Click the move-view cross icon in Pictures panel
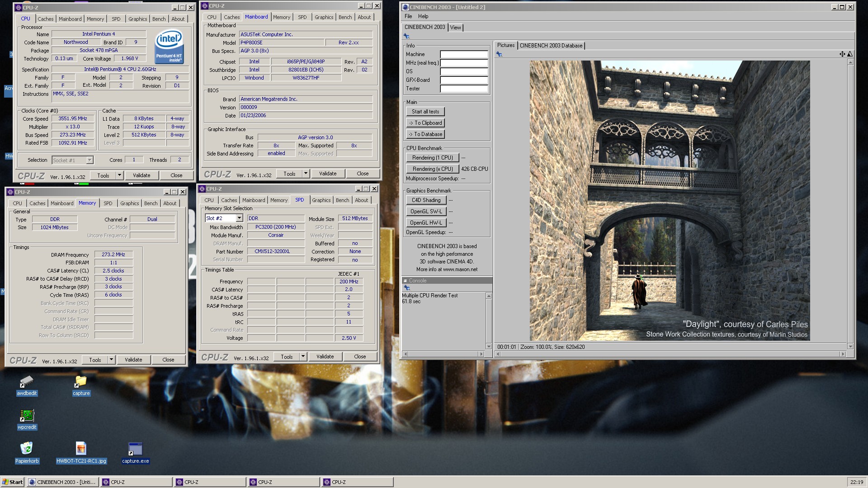Image resolution: width=868 pixels, height=488 pixels. click(x=842, y=54)
